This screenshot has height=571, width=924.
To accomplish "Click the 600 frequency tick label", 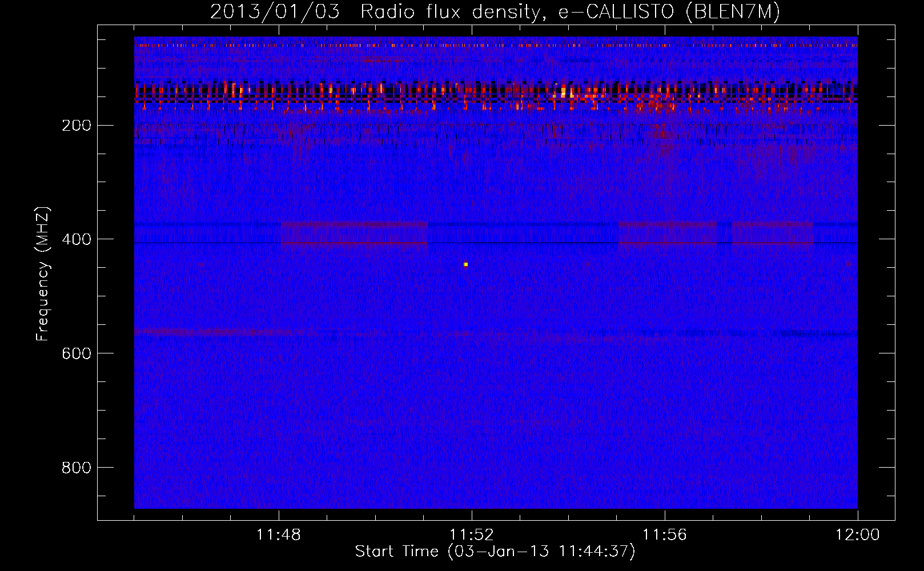I will tap(76, 353).
